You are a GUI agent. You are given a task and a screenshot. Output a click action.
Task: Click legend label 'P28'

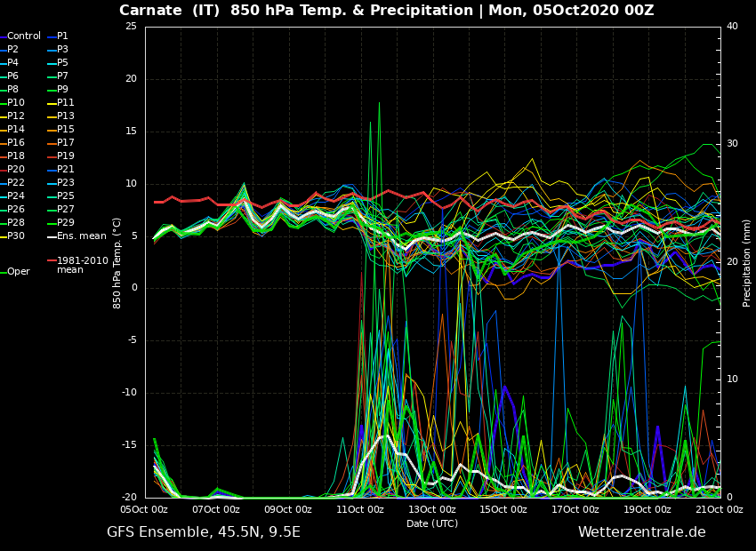pos(15,222)
